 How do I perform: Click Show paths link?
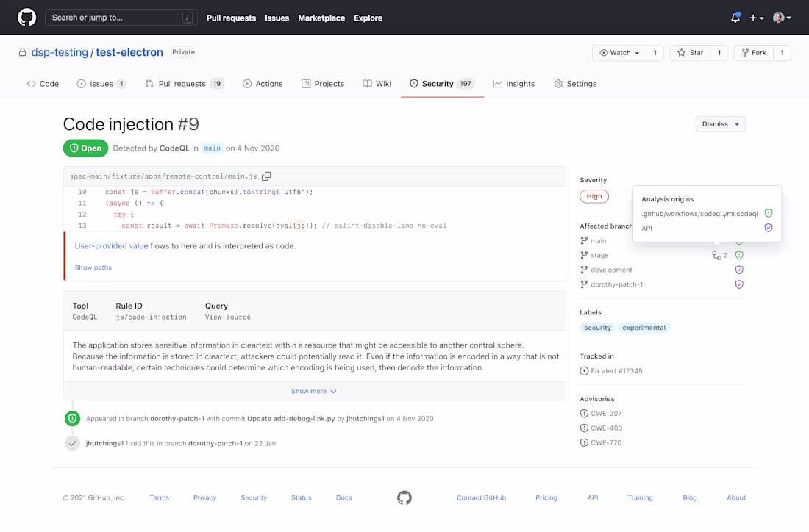[x=93, y=267]
